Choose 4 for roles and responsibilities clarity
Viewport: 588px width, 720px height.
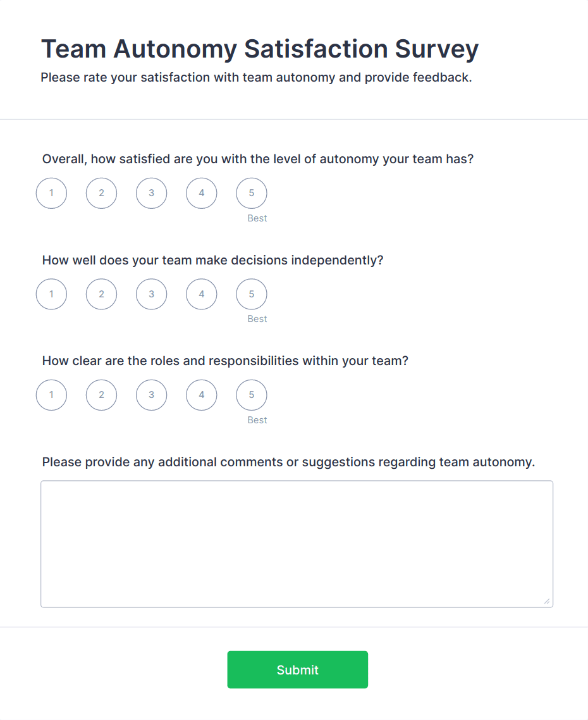coord(202,395)
